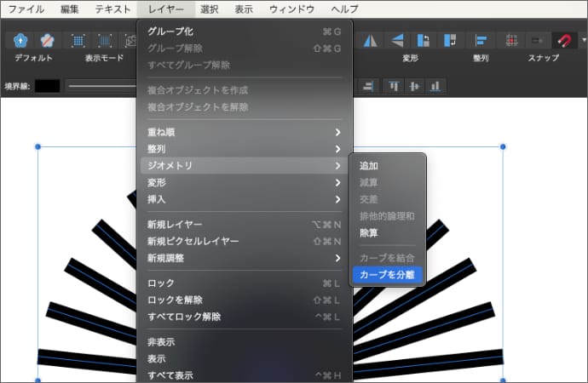This screenshot has width=588, height=383.
Task: Toggle the red magnet snapping icon
Action: coord(562,40)
